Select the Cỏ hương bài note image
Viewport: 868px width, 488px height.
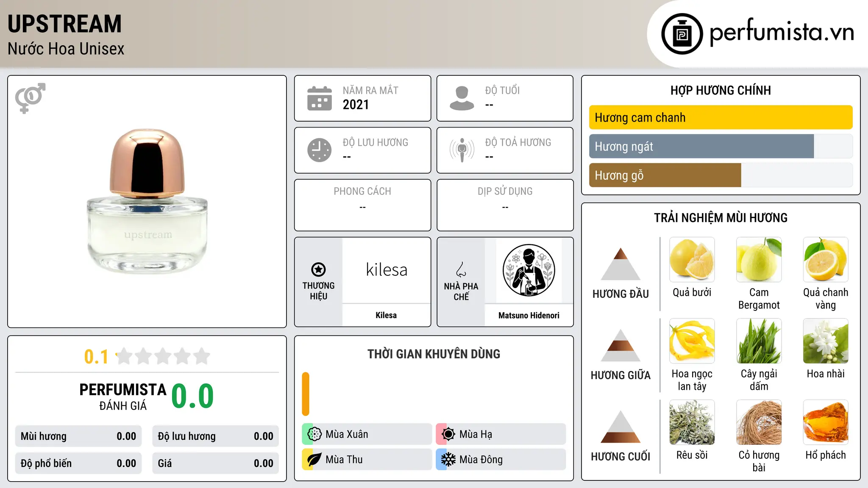759,422
